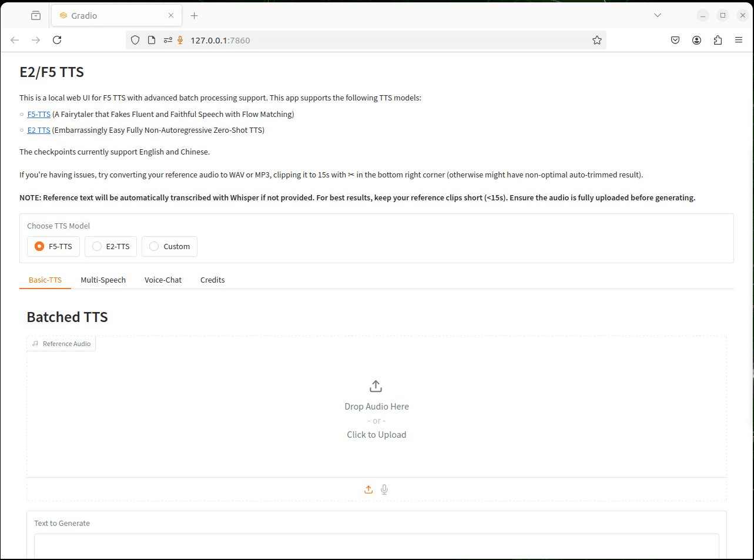Image resolution: width=754 pixels, height=560 pixels.
Task: Open the Firefox account icon
Action: click(x=696, y=40)
